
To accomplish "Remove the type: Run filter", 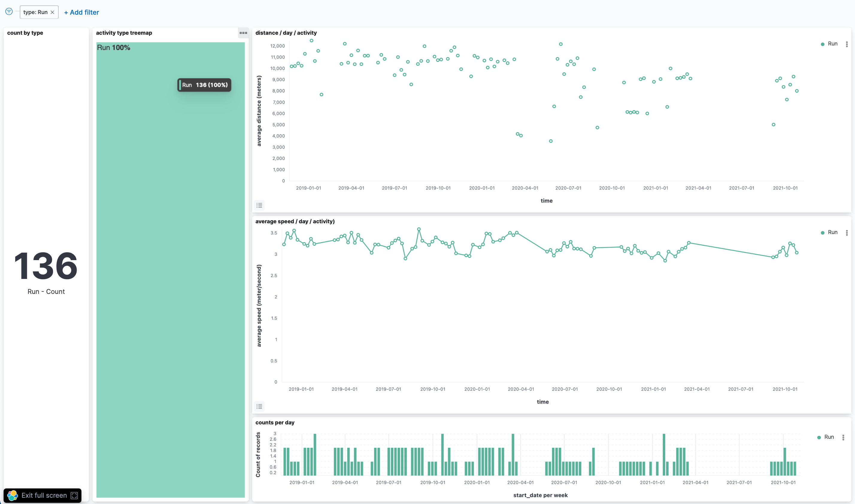I will [x=52, y=12].
